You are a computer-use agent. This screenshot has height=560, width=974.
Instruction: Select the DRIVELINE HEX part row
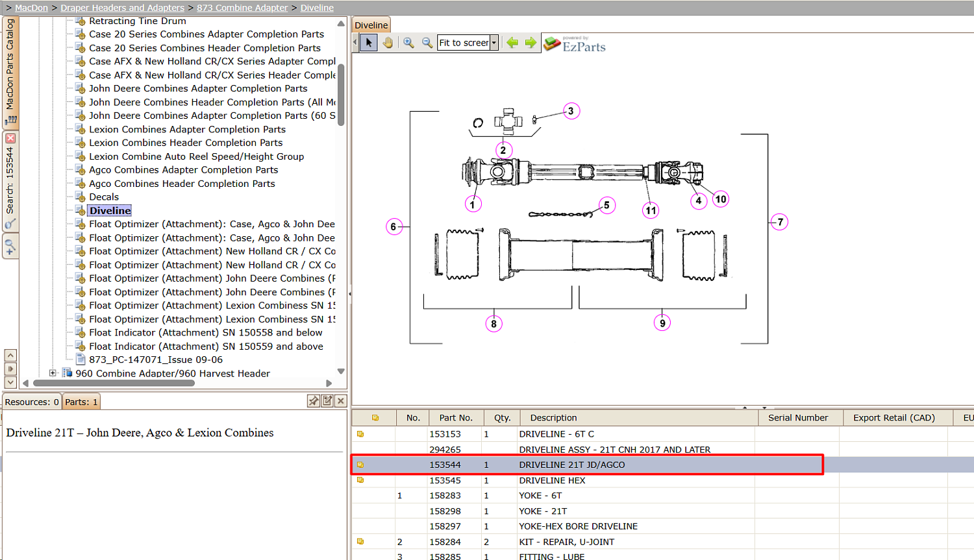[x=662, y=480]
